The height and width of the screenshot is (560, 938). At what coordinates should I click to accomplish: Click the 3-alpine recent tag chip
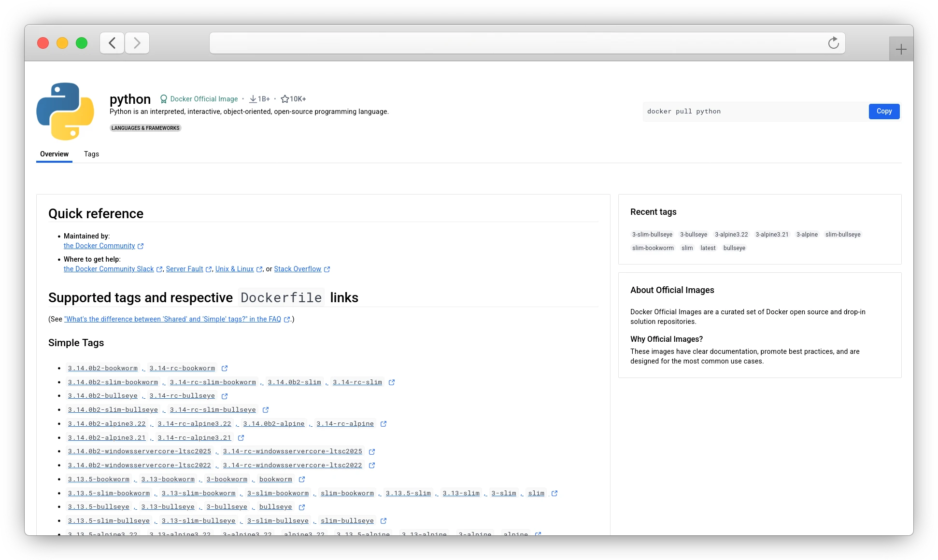coord(807,235)
